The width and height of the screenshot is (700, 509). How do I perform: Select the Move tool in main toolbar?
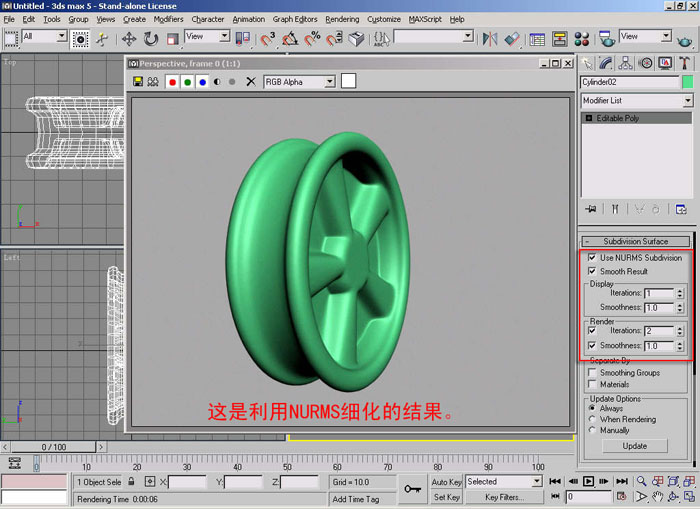129,39
